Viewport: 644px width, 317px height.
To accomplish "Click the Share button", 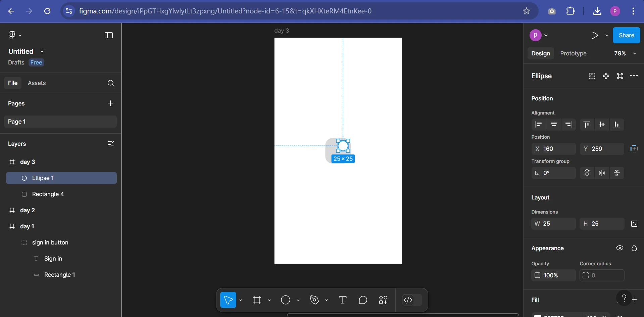I will tap(626, 35).
